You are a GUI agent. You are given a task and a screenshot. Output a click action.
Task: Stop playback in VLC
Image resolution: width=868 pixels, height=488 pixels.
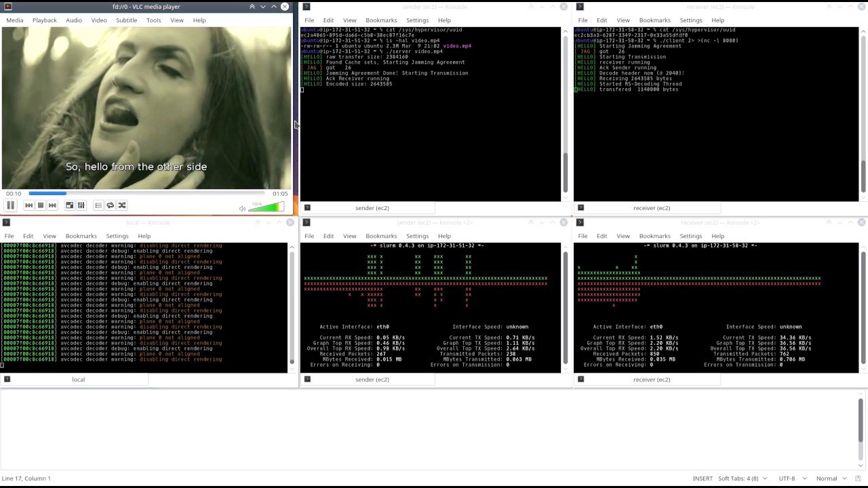click(x=41, y=205)
